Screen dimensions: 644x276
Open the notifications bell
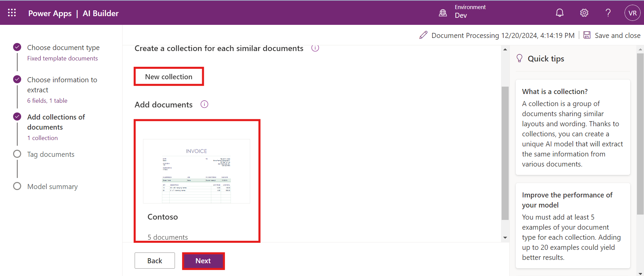coord(559,13)
